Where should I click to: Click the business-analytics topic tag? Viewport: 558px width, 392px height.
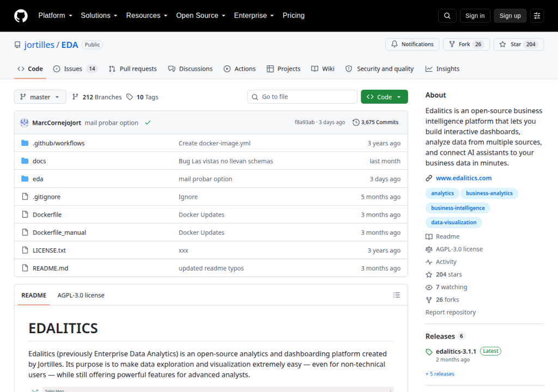point(489,193)
